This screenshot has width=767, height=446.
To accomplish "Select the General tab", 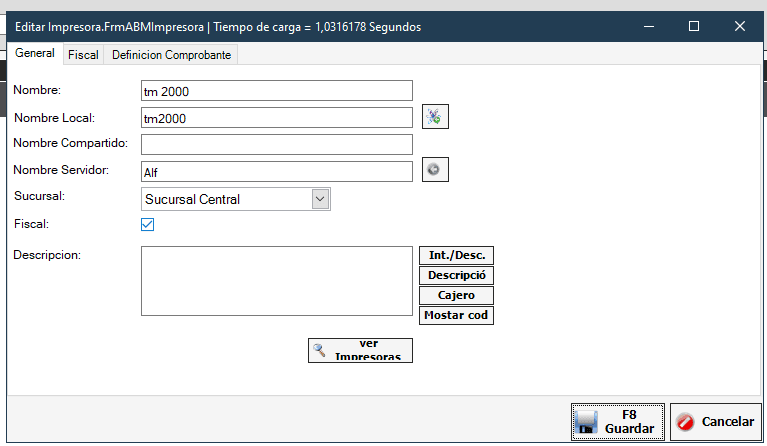I will (35, 54).
